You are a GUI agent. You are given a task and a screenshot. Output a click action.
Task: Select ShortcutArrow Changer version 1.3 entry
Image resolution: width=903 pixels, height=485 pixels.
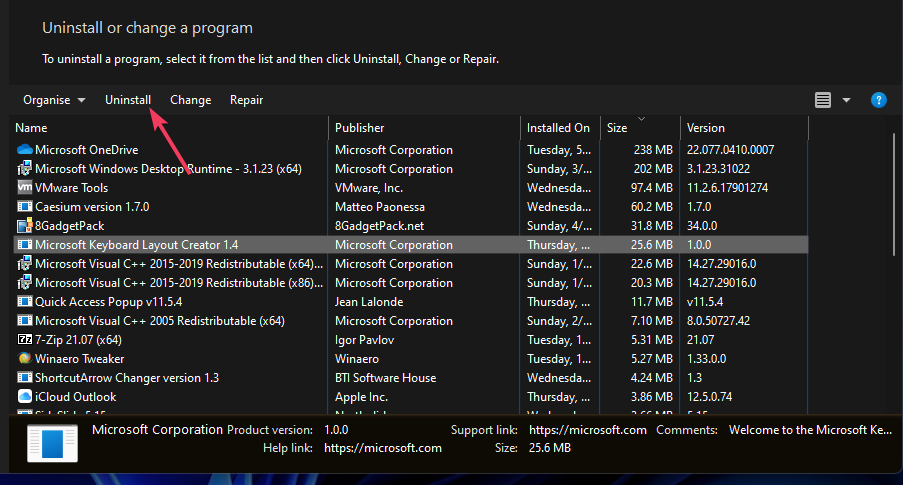tap(127, 378)
